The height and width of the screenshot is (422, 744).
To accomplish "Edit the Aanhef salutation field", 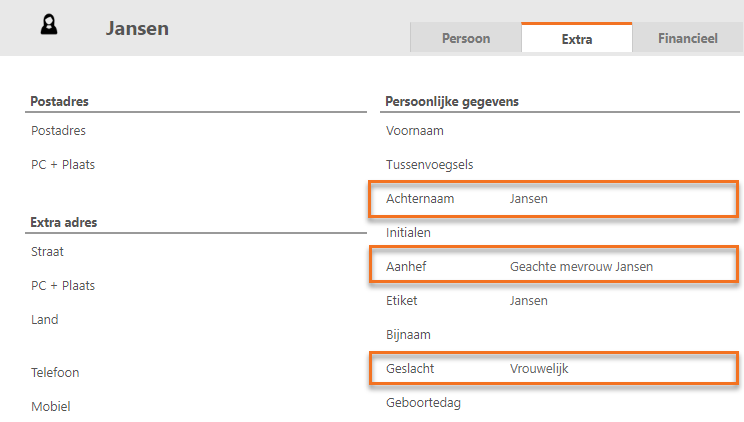I will point(553,267).
